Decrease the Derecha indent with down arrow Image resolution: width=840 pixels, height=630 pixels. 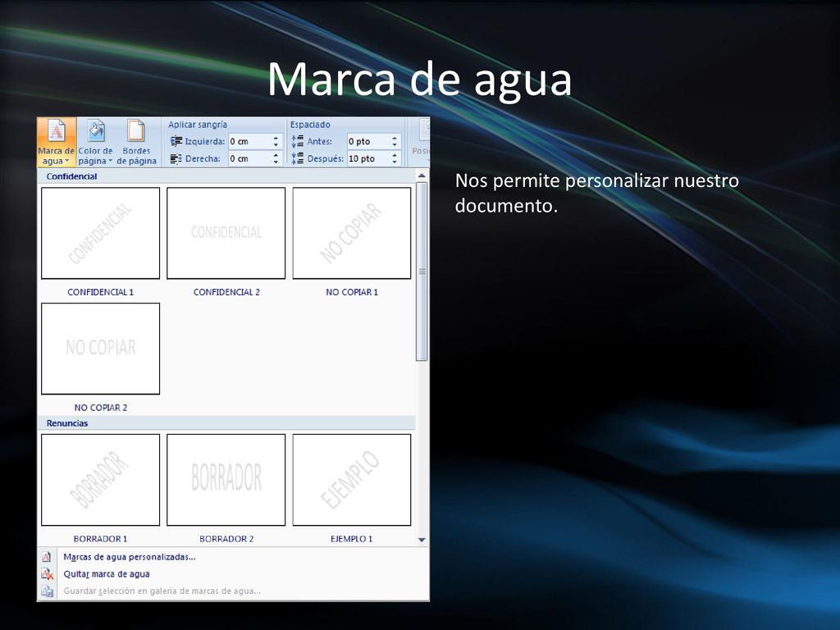276,162
